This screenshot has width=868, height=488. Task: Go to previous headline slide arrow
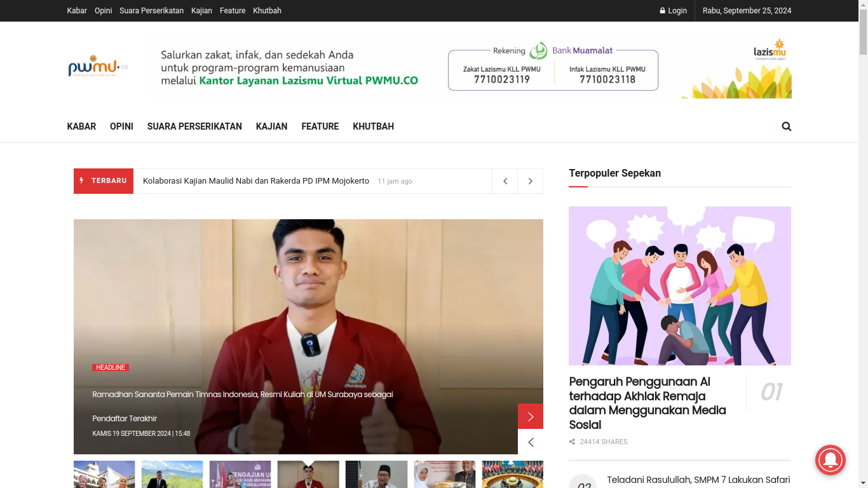pos(531,442)
